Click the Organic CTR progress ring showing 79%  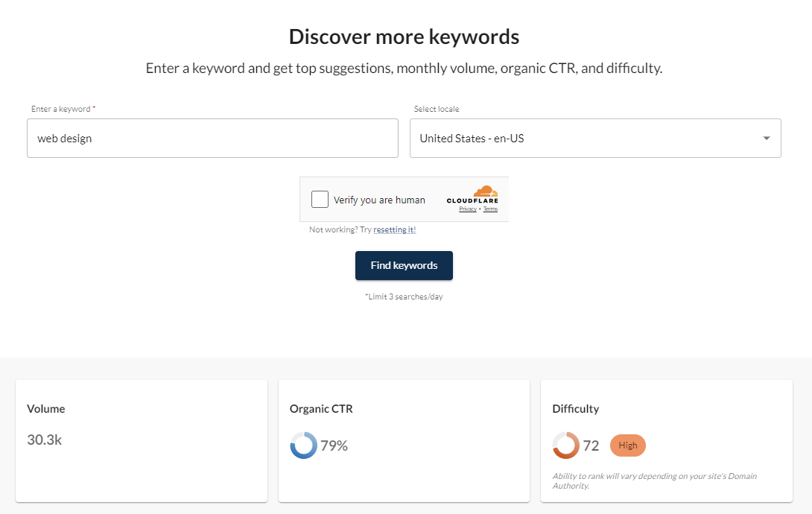[x=302, y=445]
